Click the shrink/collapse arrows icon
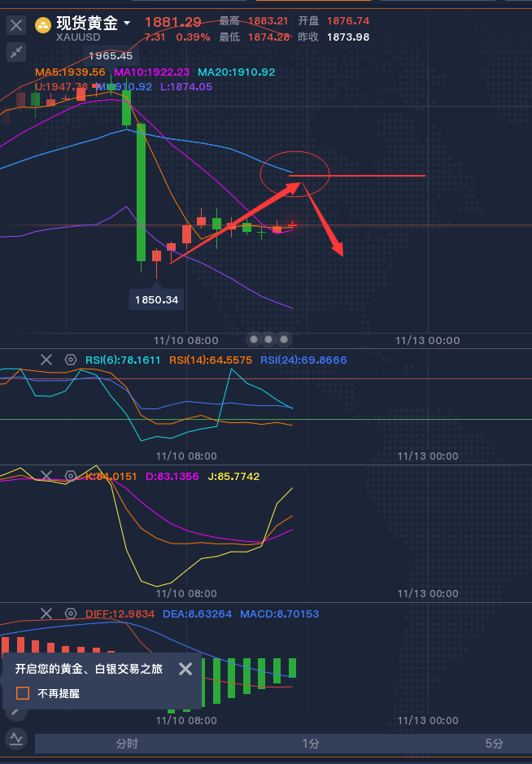This screenshot has height=764, width=532. coord(16,52)
